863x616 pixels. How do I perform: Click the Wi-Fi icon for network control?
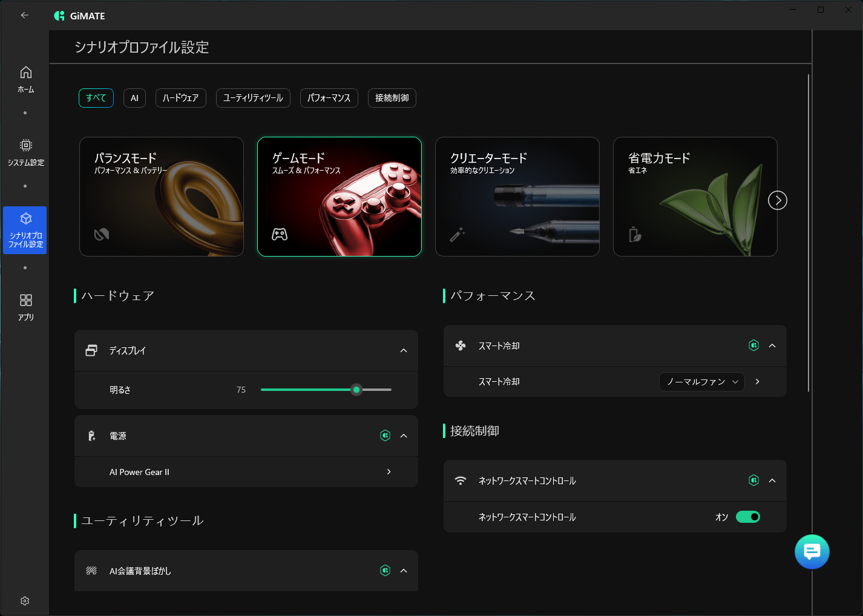click(461, 480)
